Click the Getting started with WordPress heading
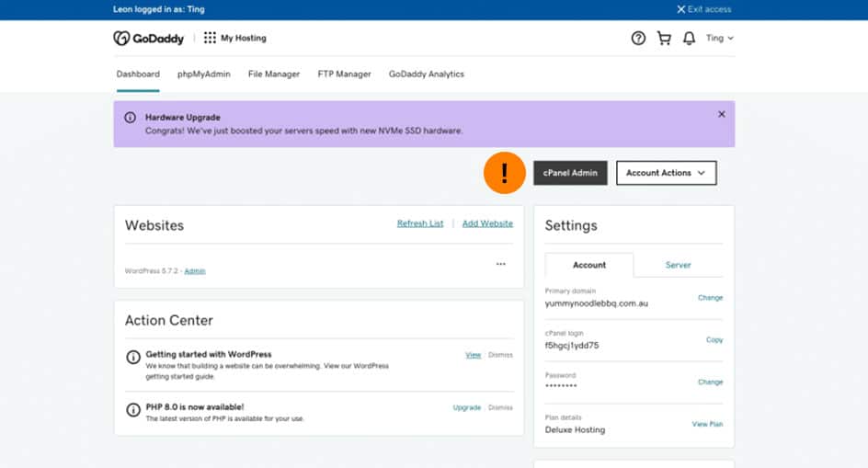Image resolution: width=868 pixels, height=468 pixels. point(209,355)
